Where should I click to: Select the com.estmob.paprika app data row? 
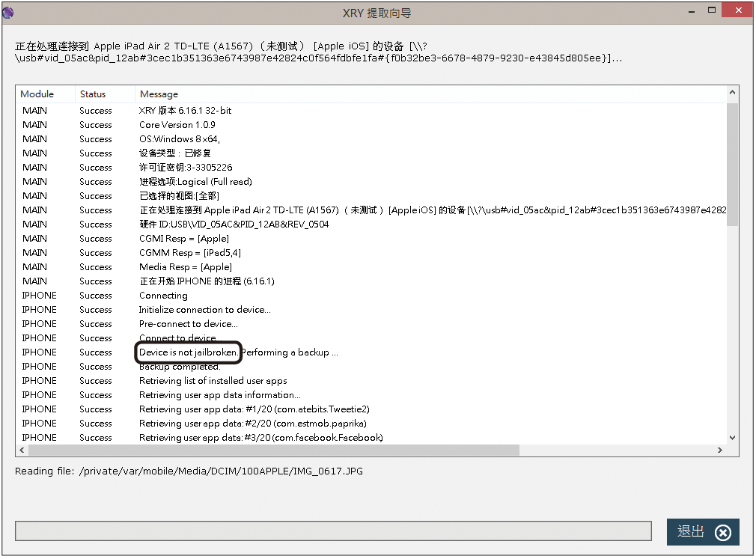point(371,424)
